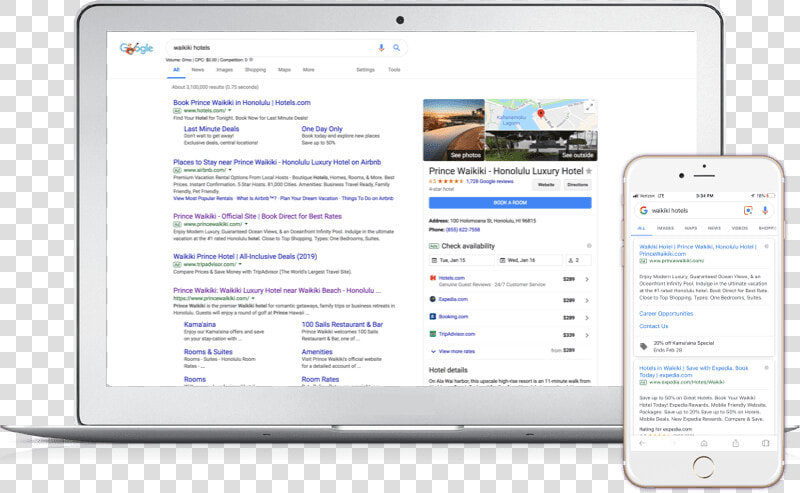Select the Maps tab on laptop

coord(284,70)
